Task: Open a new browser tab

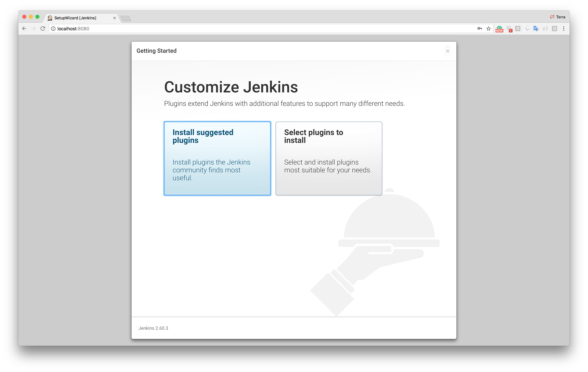Action: tap(126, 18)
